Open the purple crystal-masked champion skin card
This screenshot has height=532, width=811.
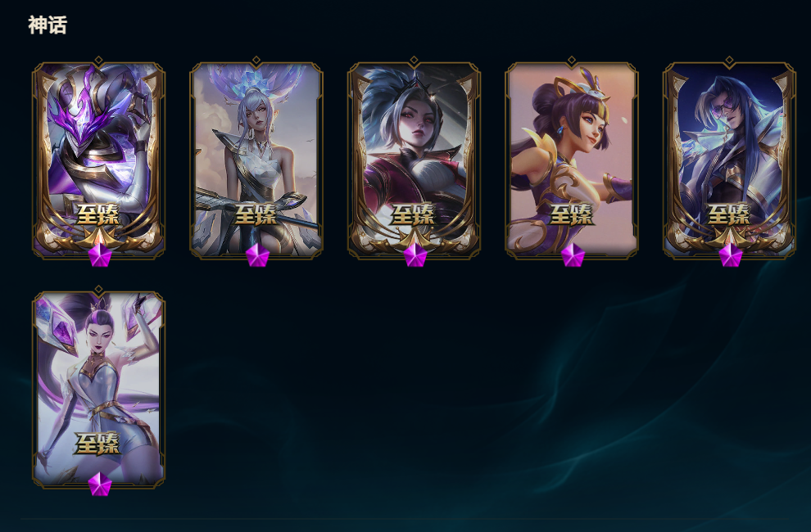(x=99, y=160)
